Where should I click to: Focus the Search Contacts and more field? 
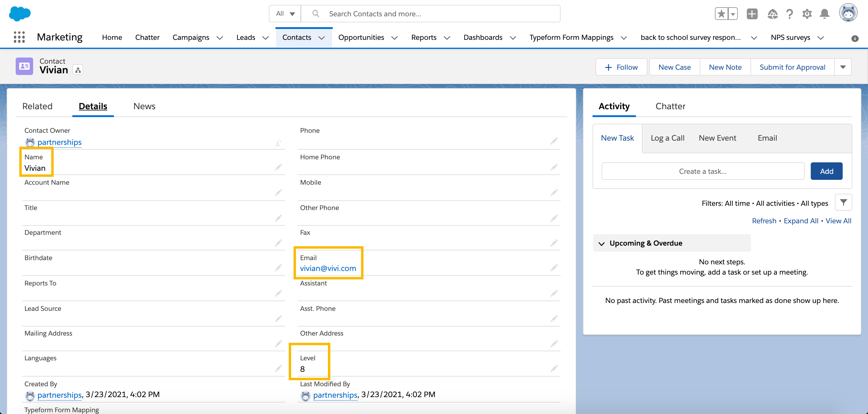coord(430,14)
